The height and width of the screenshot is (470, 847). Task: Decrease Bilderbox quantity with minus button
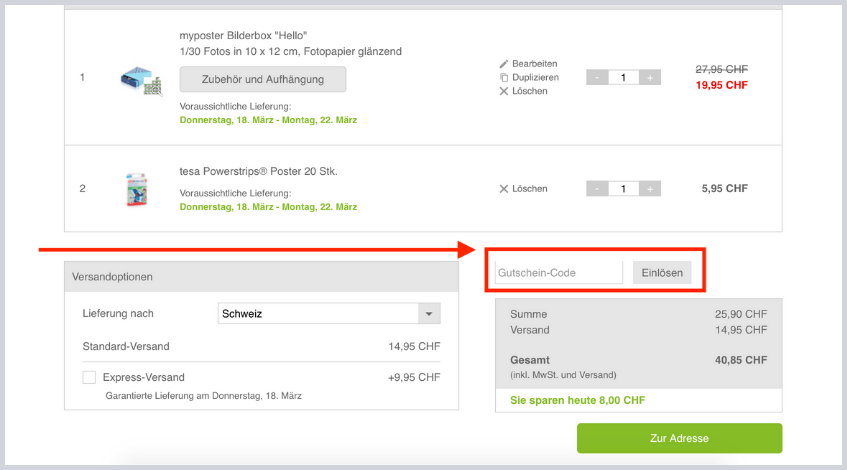point(597,77)
